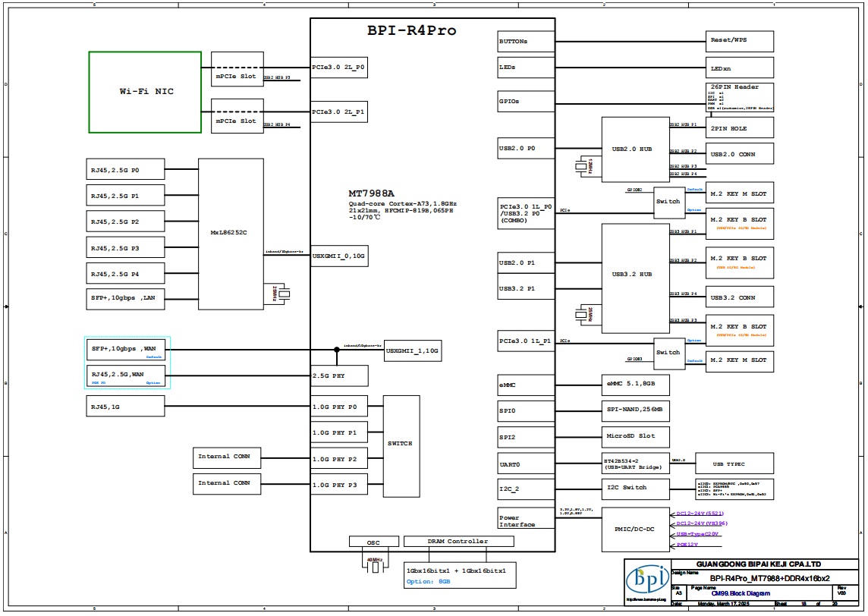The width and height of the screenshot is (868, 616).
Task: Click the Power Interface block
Action: coord(526,517)
